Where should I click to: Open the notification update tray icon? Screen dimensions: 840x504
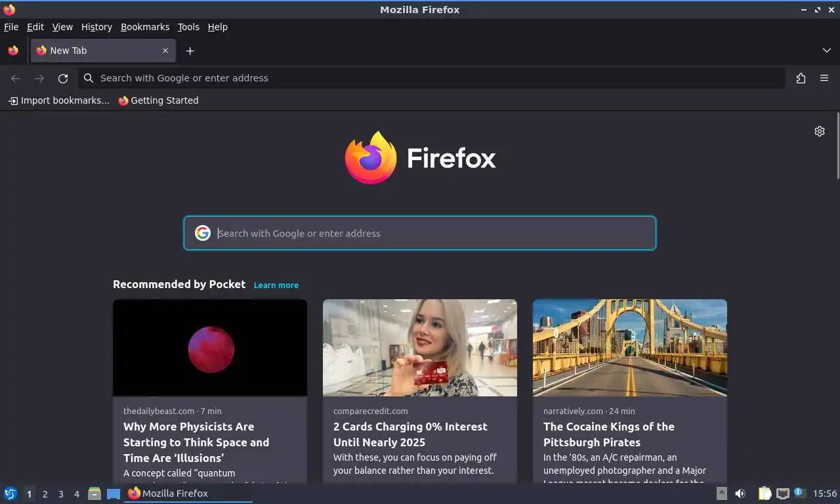pos(799,492)
